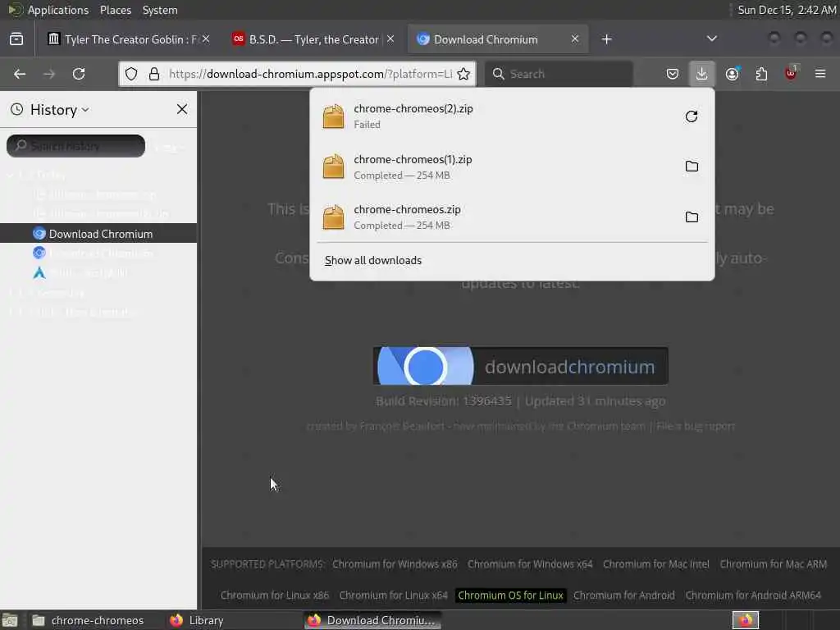Focus the Search history field

click(75, 146)
